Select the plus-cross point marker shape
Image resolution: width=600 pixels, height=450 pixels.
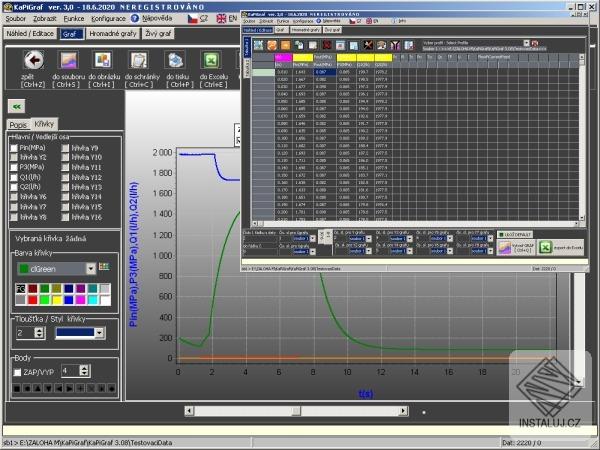(80, 388)
